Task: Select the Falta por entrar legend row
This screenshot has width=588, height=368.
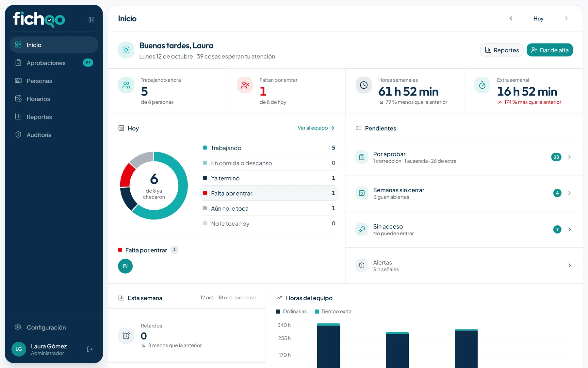Action: click(269, 193)
